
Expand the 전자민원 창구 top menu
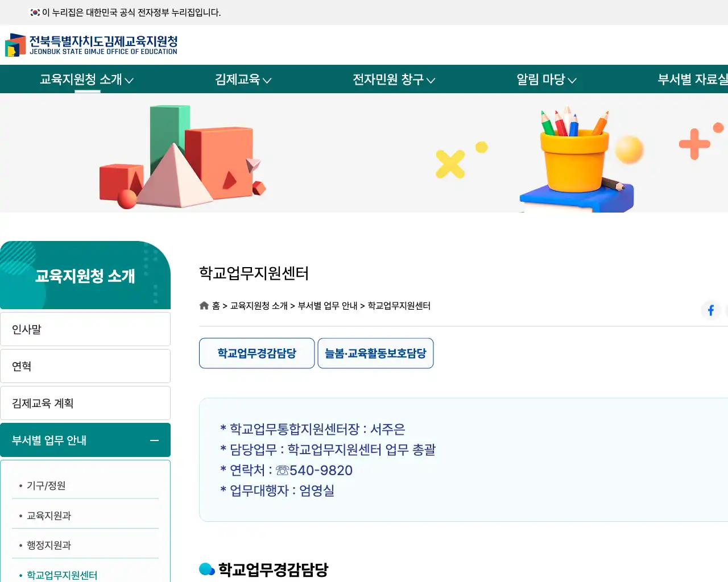pyautogui.click(x=394, y=80)
